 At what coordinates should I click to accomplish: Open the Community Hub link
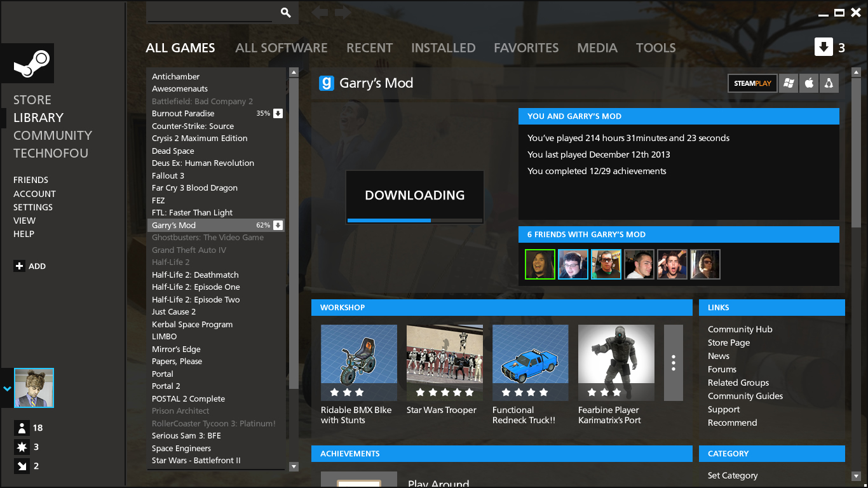tap(740, 329)
